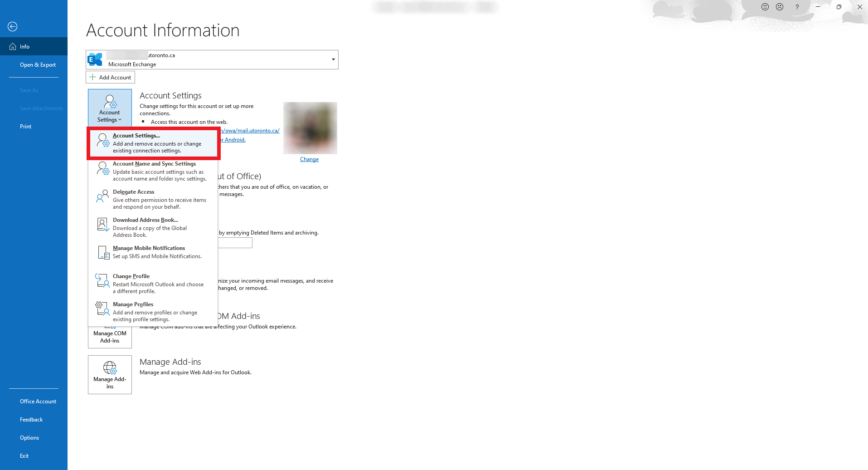
Task: Click the Info home icon
Action: coord(13,46)
